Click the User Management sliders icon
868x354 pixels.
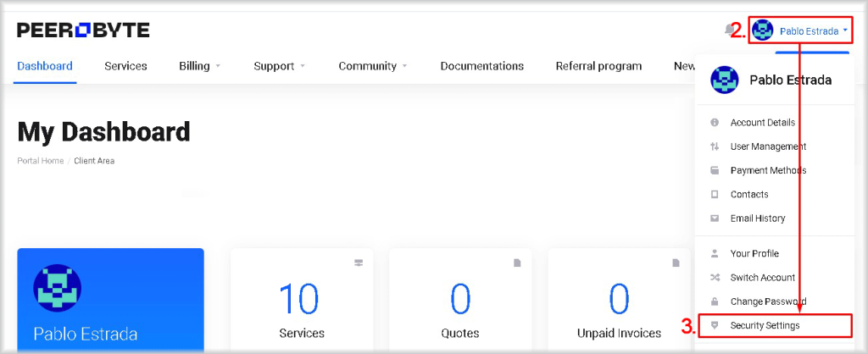click(x=715, y=147)
